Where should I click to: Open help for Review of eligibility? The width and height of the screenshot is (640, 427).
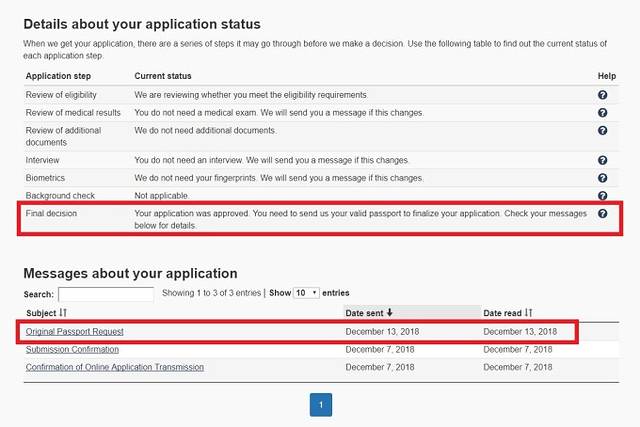click(x=603, y=95)
